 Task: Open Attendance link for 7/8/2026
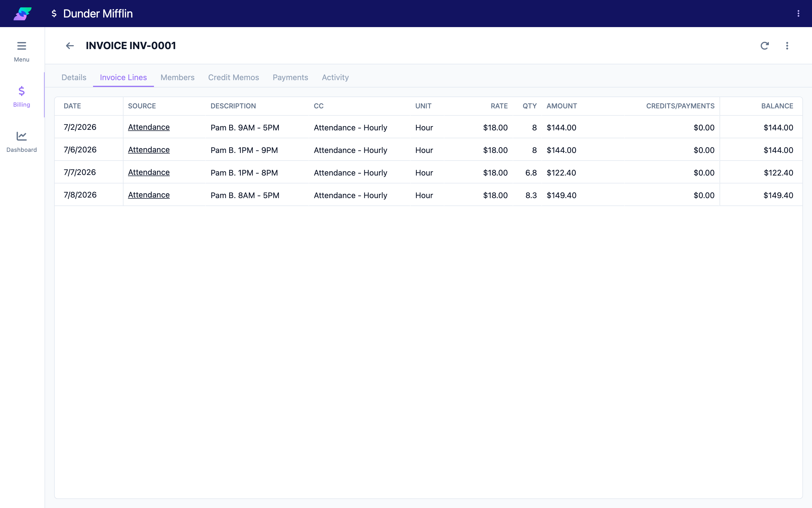(149, 195)
